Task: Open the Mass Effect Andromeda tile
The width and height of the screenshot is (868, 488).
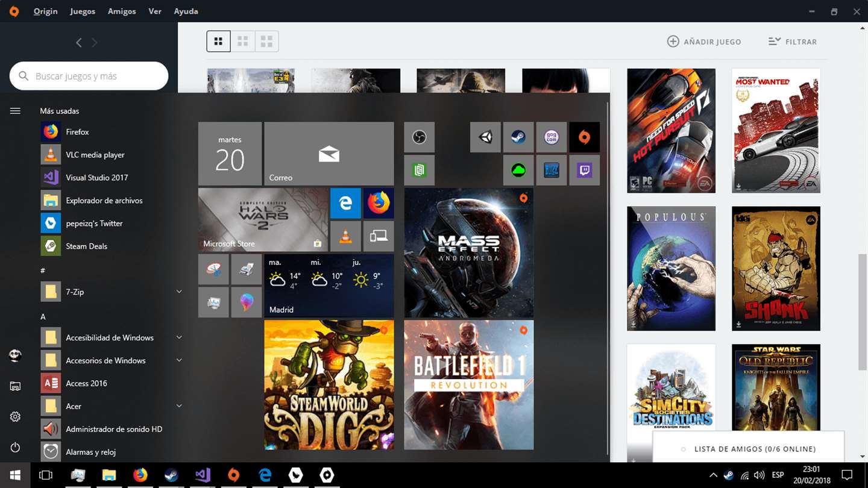Action: (x=469, y=252)
